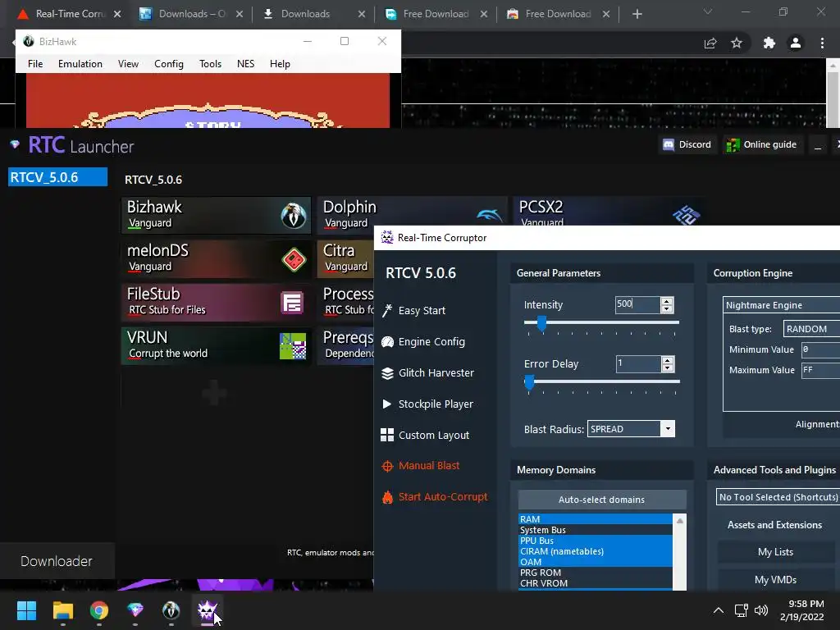Click the Discord icon in RTC Launcher
This screenshot has height=630, width=840.
click(x=668, y=144)
